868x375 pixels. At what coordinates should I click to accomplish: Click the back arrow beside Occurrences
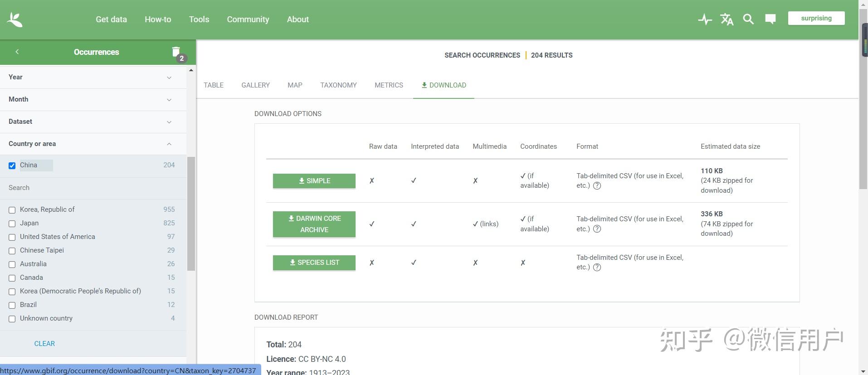coord(17,52)
